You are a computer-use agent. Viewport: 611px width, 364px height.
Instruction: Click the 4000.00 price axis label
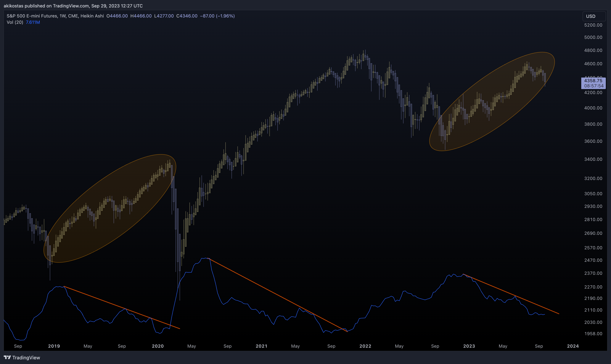pos(593,108)
